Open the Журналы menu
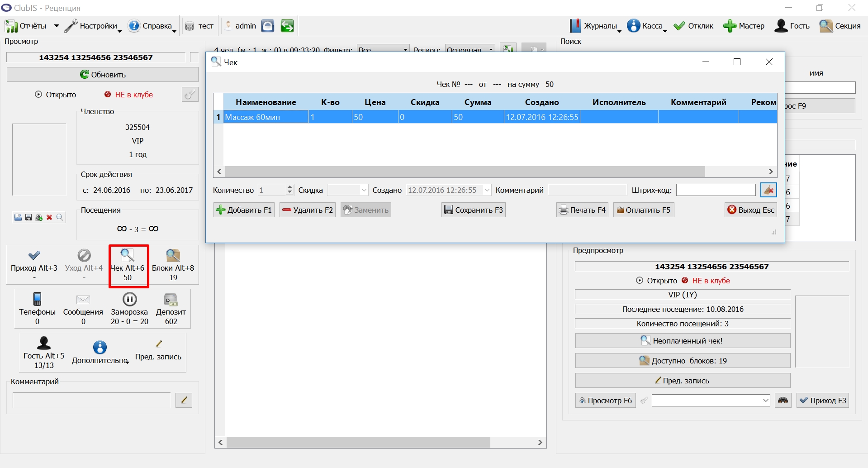Screen dimensions: 868x468 point(595,26)
